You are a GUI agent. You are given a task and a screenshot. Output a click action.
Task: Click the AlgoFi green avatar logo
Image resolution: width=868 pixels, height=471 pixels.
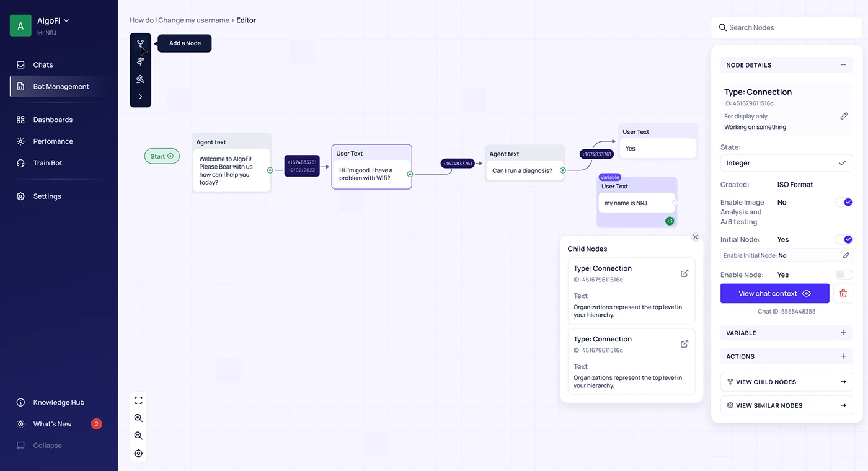click(x=20, y=25)
